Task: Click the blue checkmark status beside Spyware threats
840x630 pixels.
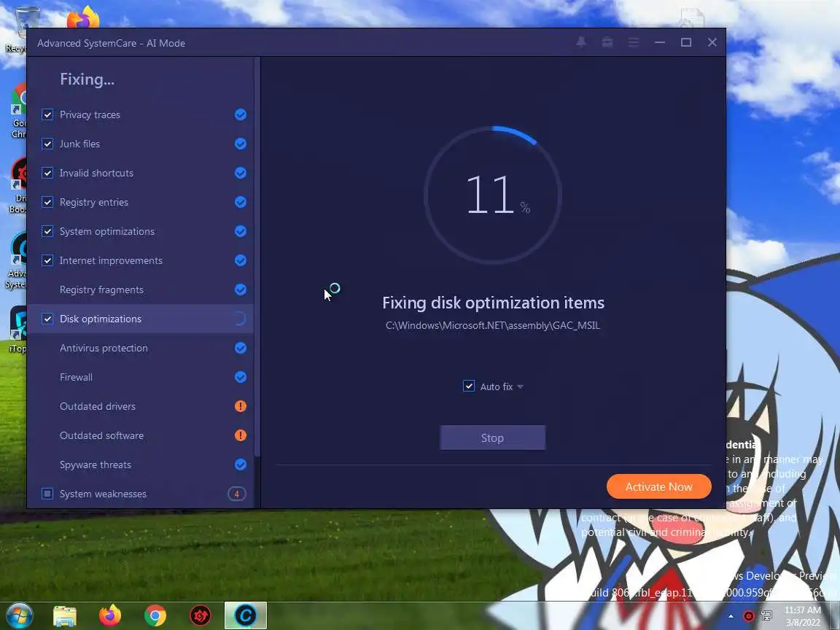Action: point(241,464)
